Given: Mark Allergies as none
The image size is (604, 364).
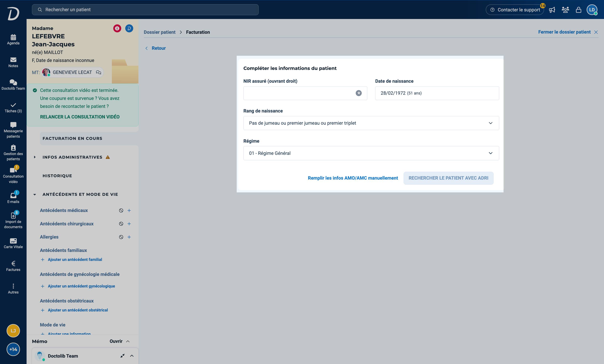Looking at the screenshot, I should coord(121,237).
